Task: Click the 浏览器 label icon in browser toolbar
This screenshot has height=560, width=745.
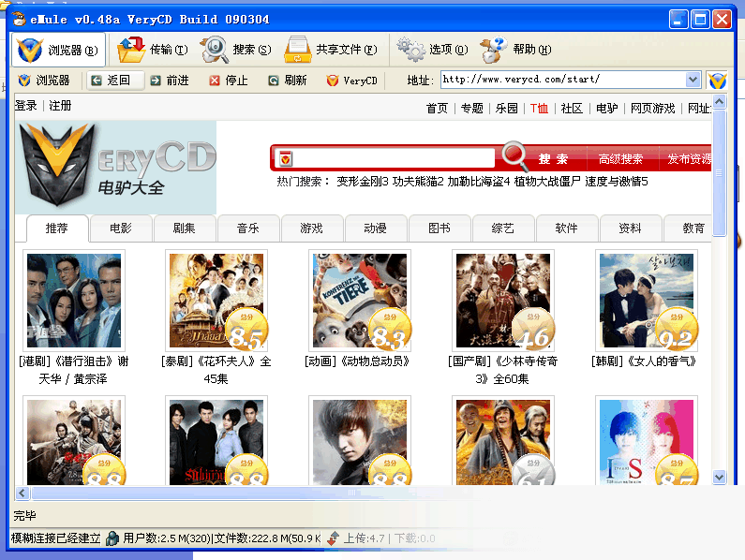Action: click(24, 81)
